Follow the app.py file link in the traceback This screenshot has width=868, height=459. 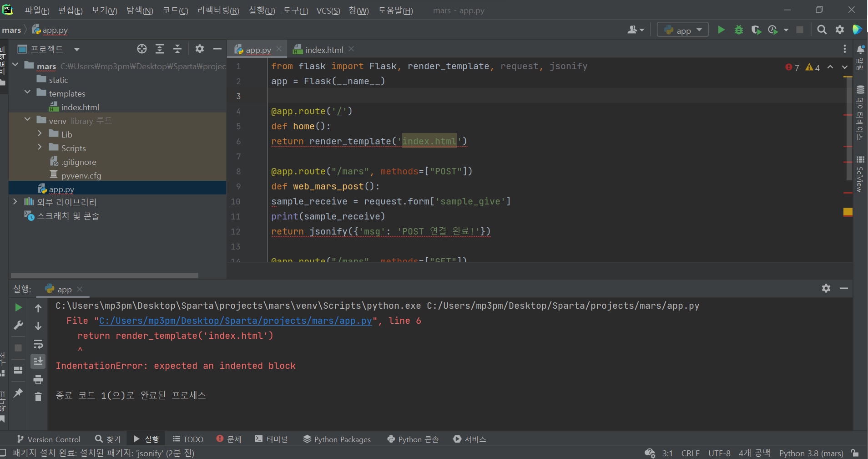236,321
